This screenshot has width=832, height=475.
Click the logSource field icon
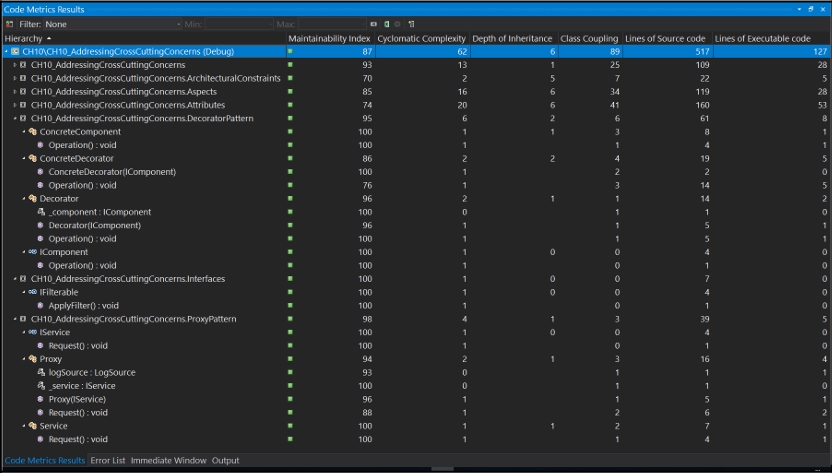pyautogui.click(x=41, y=372)
